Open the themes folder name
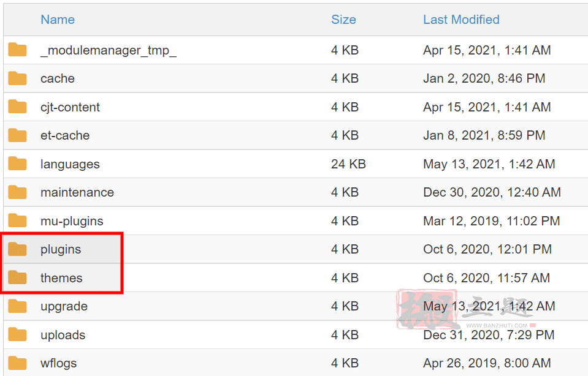Image resolution: width=588 pixels, height=376 pixels. click(61, 278)
